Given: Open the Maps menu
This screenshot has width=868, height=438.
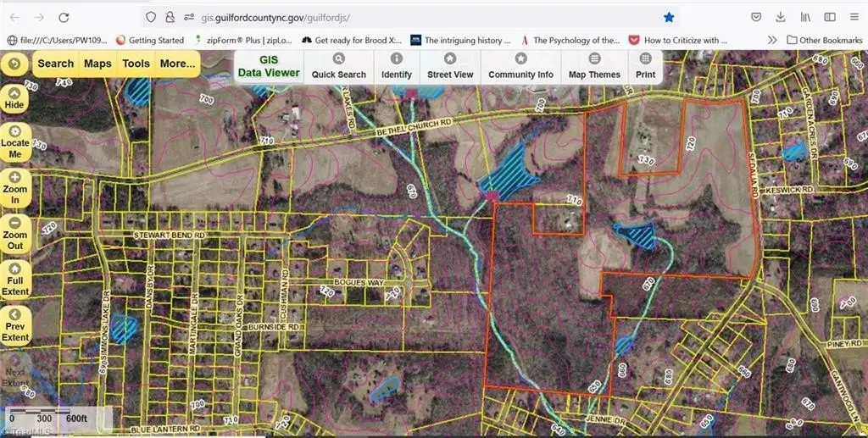Looking at the screenshot, I should point(97,64).
